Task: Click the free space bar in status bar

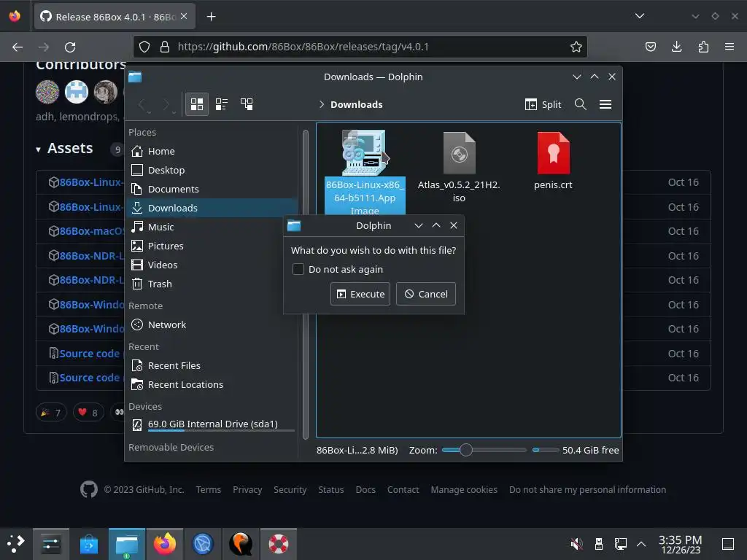Action: 545,450
